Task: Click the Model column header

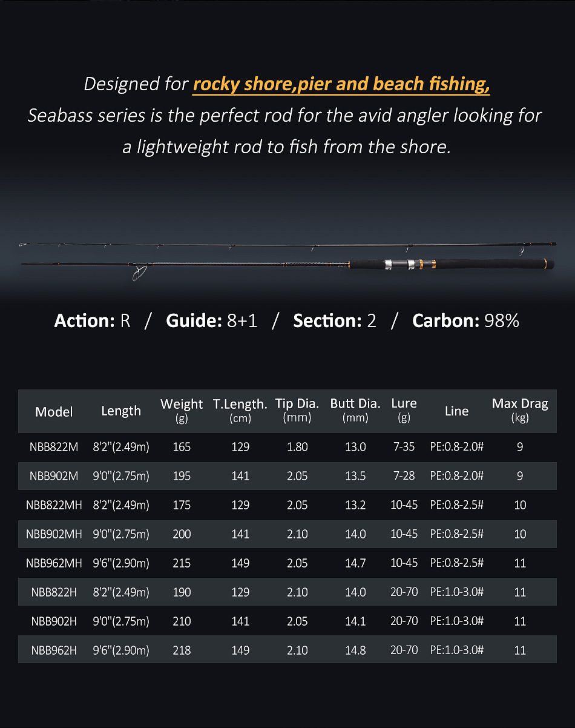Action: (54, 412)
